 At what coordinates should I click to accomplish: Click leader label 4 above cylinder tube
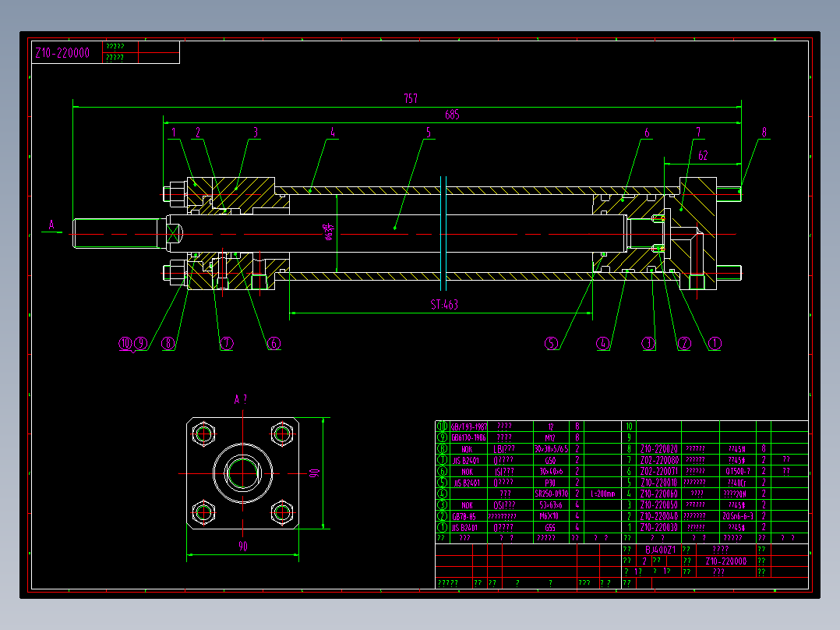pyautogui.click(x=332, y=132)
